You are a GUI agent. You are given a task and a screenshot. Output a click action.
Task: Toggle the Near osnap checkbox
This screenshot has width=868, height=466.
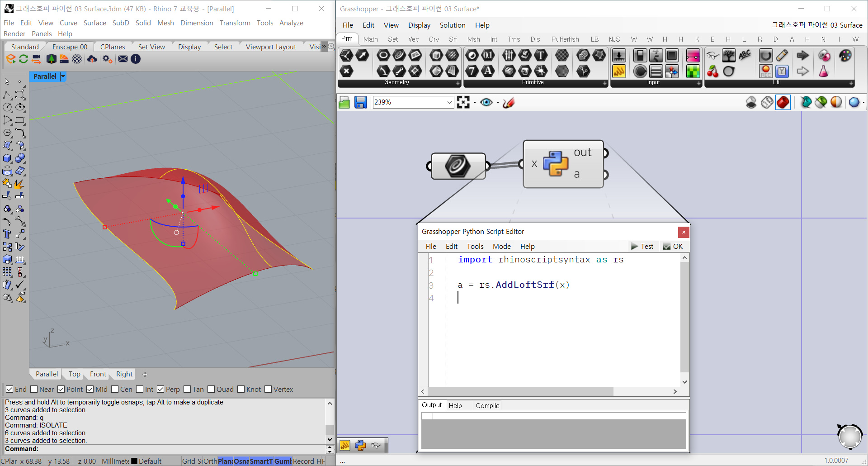coord(34,390)
